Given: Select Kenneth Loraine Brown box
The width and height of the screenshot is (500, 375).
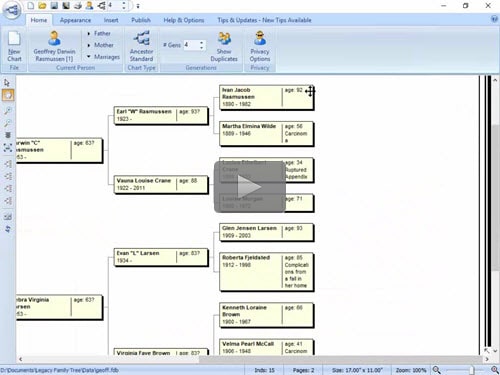Looking at the screenshot, I should [x=266, y=315].
